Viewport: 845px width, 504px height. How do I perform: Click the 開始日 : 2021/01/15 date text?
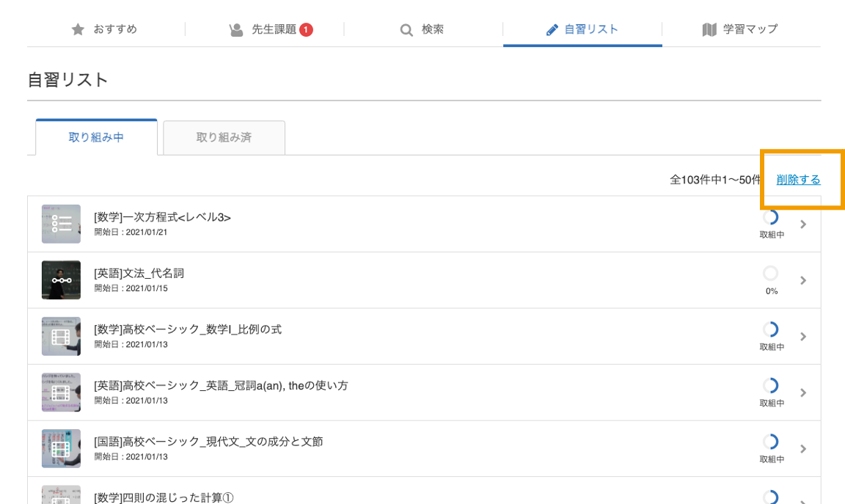[x=131, y=288]
